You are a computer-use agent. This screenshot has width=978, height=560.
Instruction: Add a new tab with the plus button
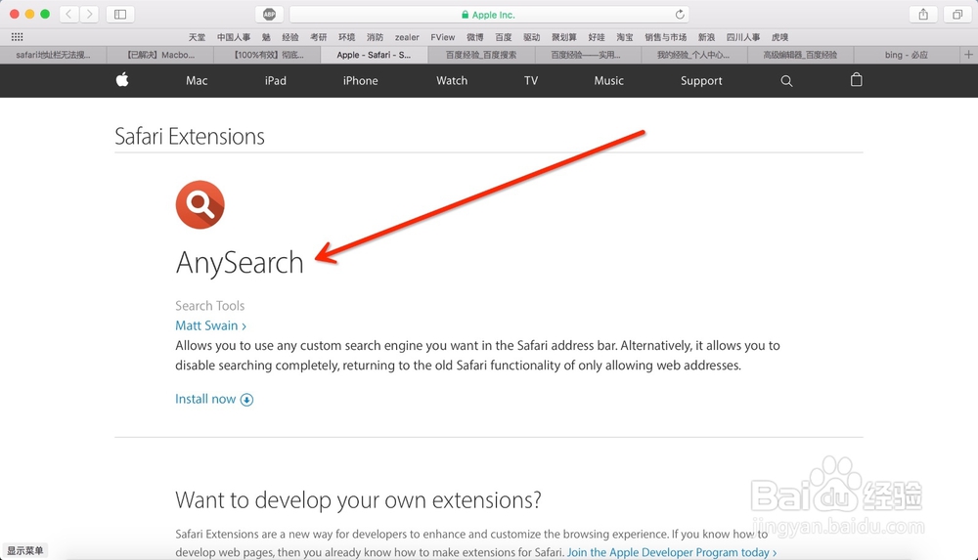[968, 55]
